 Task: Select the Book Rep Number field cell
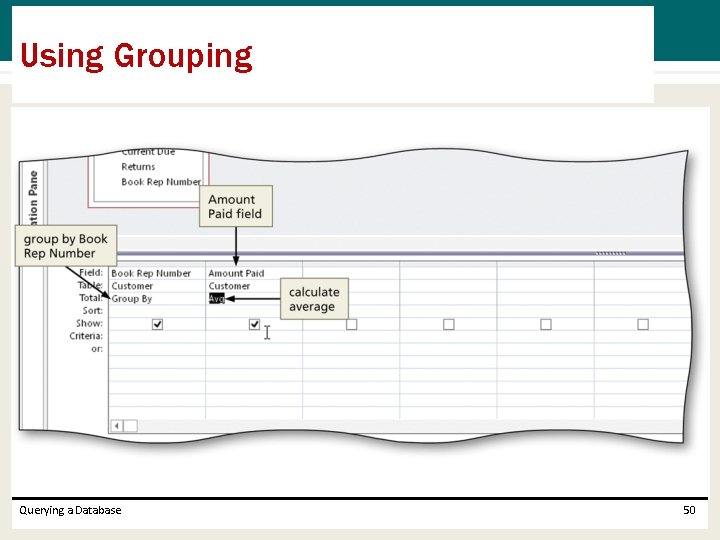click(157, 273)
